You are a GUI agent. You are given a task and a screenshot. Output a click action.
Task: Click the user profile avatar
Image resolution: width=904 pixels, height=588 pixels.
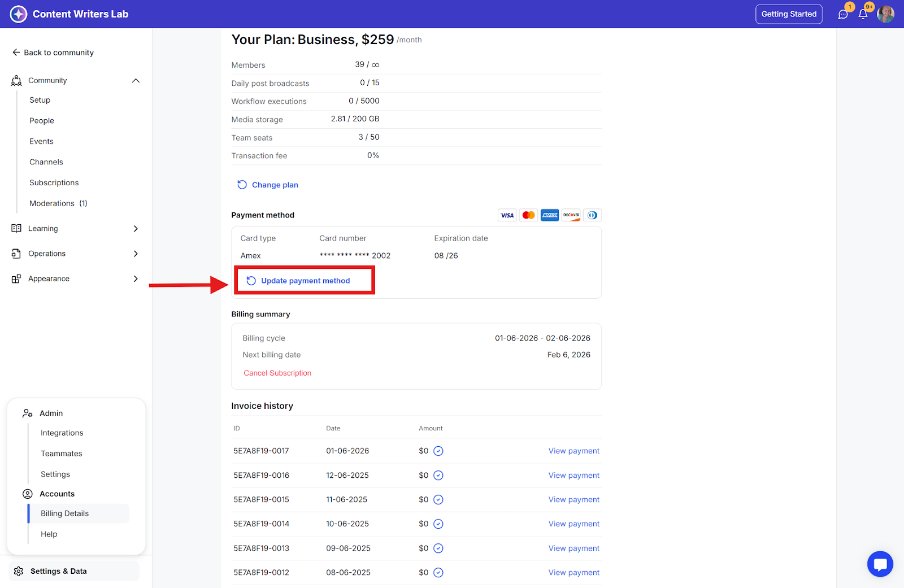[885, 14]
